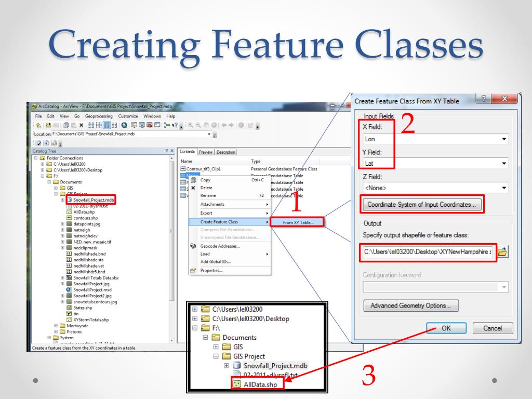The height and width of the screenshot is (399, 532).
Task: Choose Copy in the context menu
Action: click(229, 180)
